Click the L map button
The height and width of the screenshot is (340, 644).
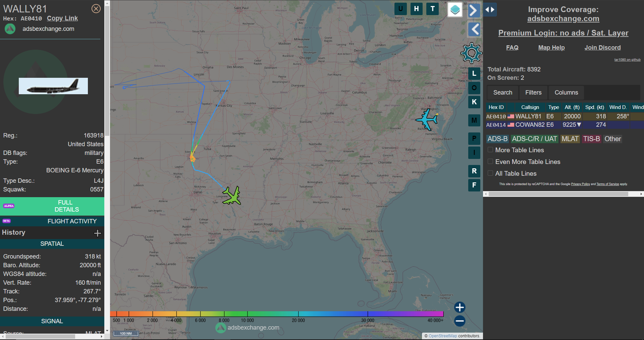pyautogui.click(x=474, y=73)
